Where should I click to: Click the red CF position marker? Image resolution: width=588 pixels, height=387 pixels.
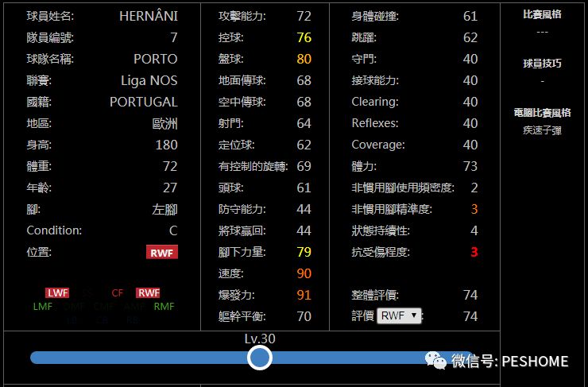pyautogui.click(x=118, y=292)
